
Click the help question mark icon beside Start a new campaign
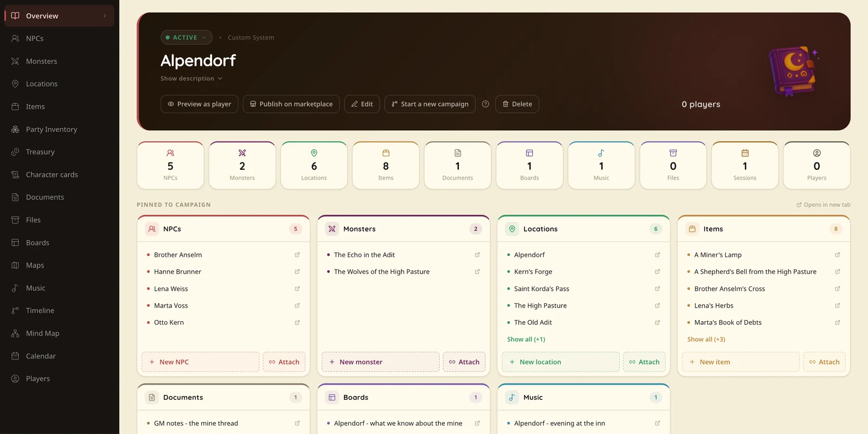(x=486, y=104)
